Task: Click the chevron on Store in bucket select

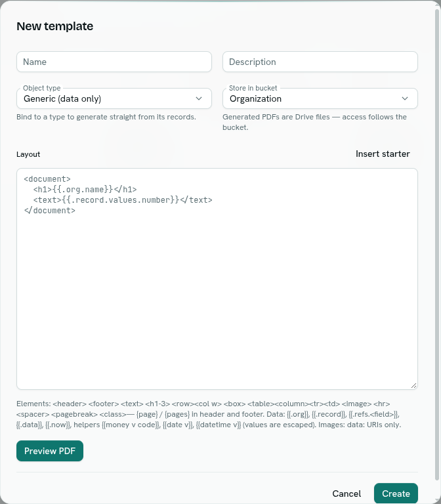Action: click(x=405, y=98)
